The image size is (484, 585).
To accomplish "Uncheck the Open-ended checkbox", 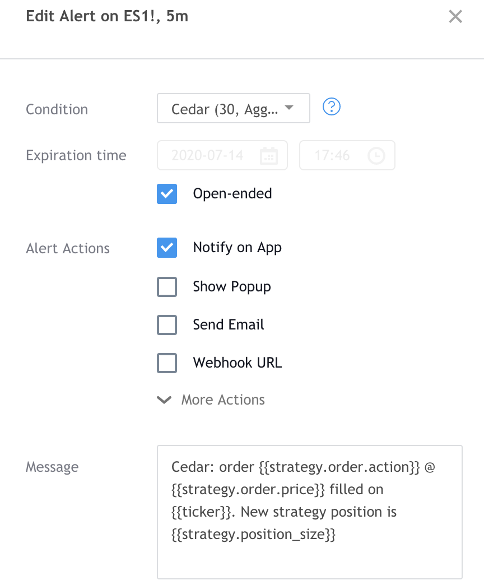I will (x=167, y=194).
